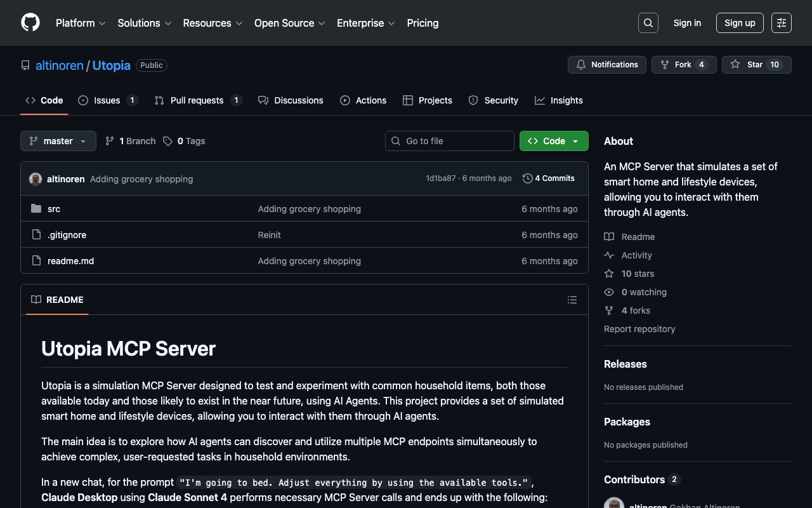This screenshot has height=508, width=812.
Task: Click the GitHub logo icon
Action: click(30, 23)
